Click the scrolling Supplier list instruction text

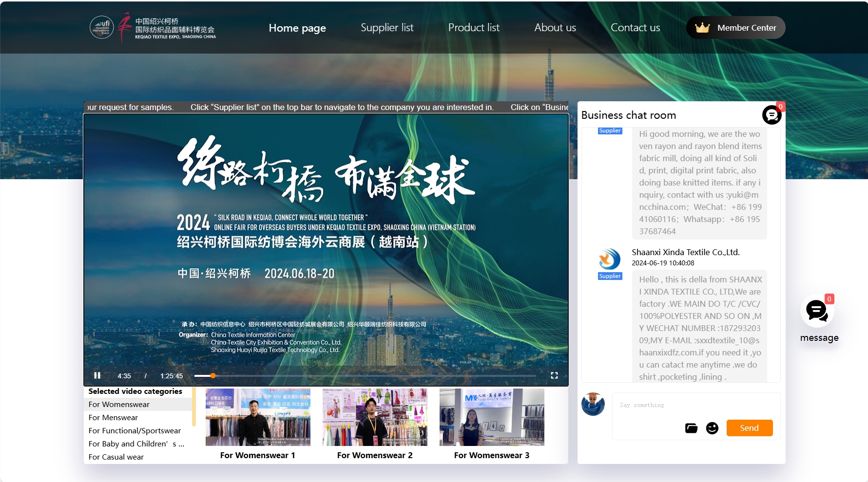pos(342,107)
